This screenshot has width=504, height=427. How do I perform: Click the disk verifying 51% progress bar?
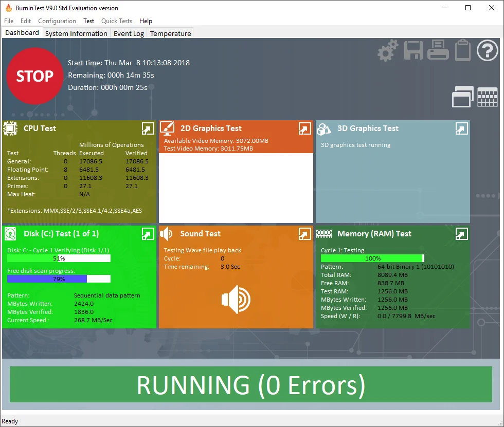point(59,258)
